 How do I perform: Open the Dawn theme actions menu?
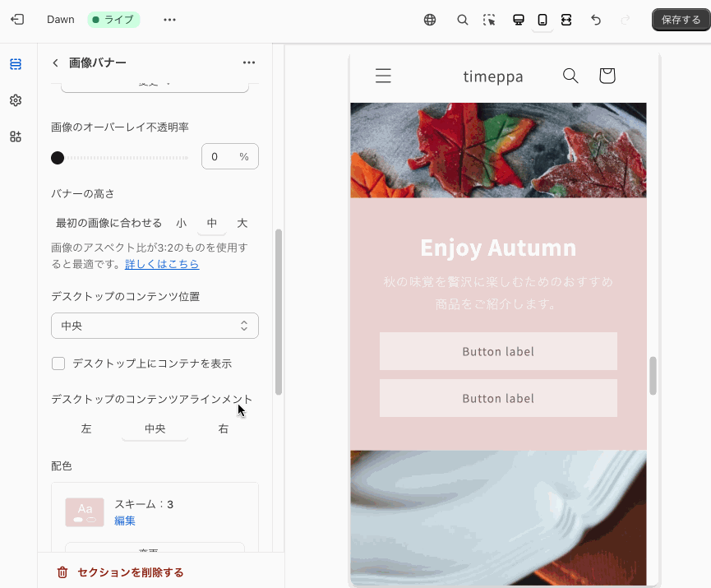click(x=169, y=19)
